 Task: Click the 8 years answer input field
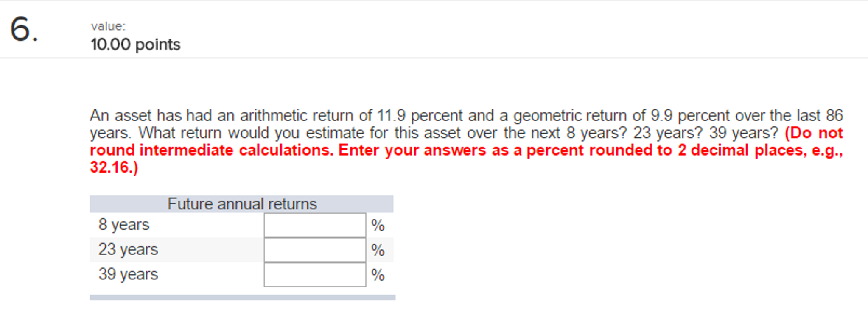click(315, 225)
